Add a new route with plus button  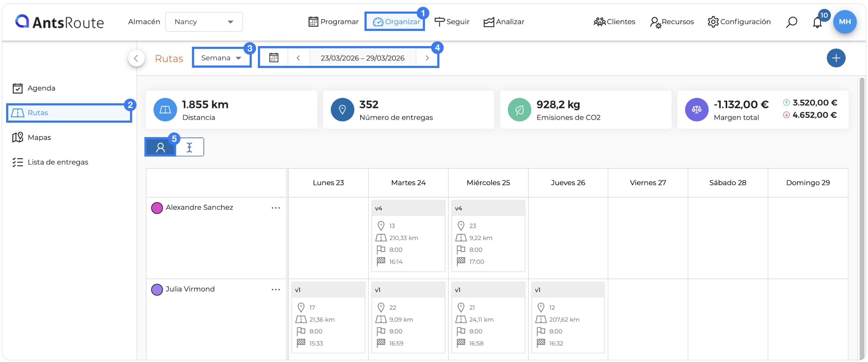[836, 58]
